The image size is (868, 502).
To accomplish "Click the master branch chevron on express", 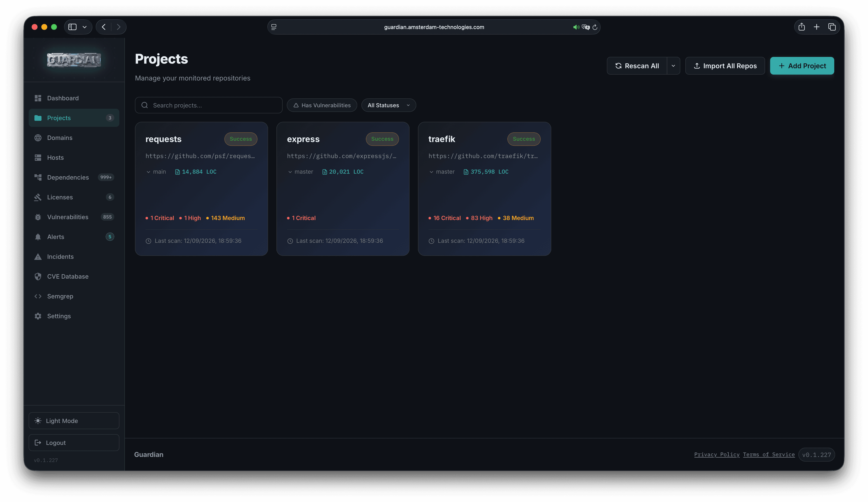I will coord(290,172).
